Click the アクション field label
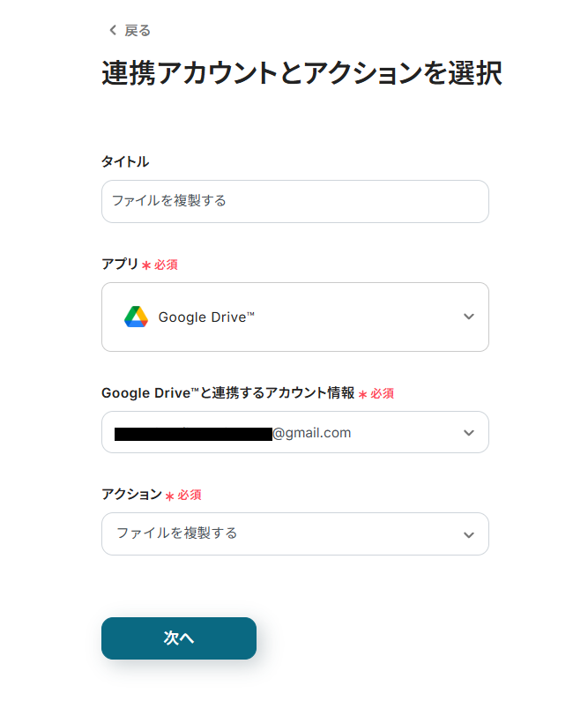Screen dimensions: 588x701 [131, 495]
